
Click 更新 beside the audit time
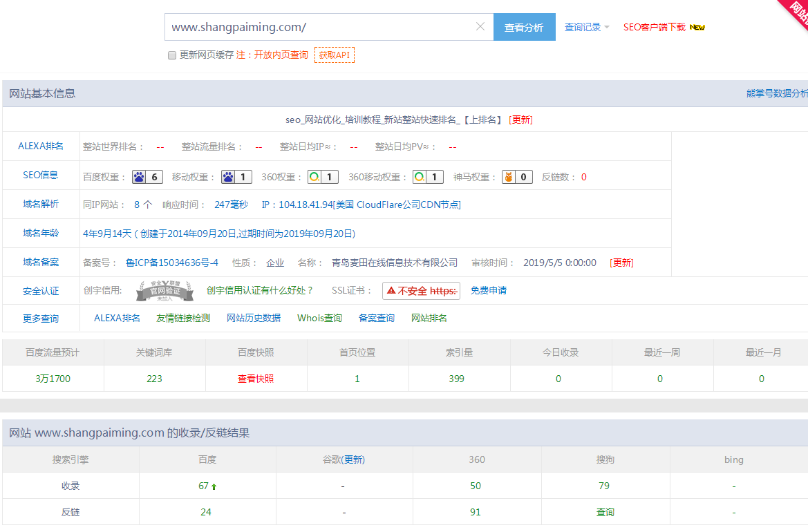621,263
